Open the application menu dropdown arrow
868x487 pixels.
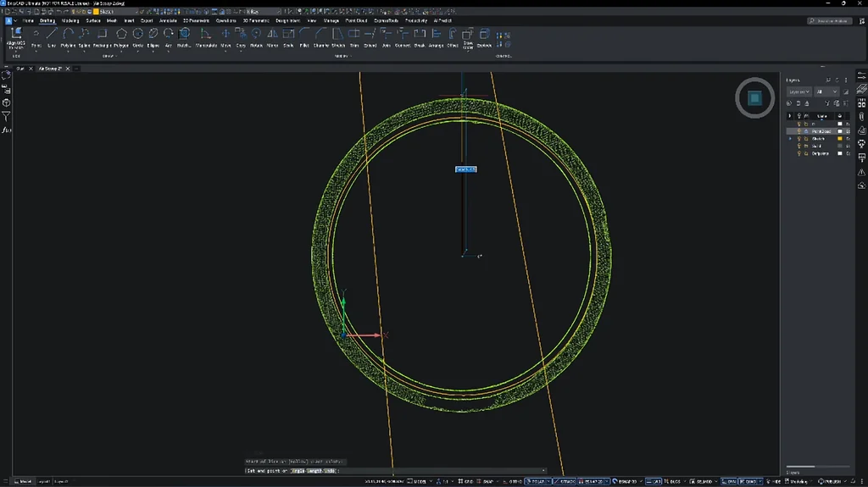(15, 21)
